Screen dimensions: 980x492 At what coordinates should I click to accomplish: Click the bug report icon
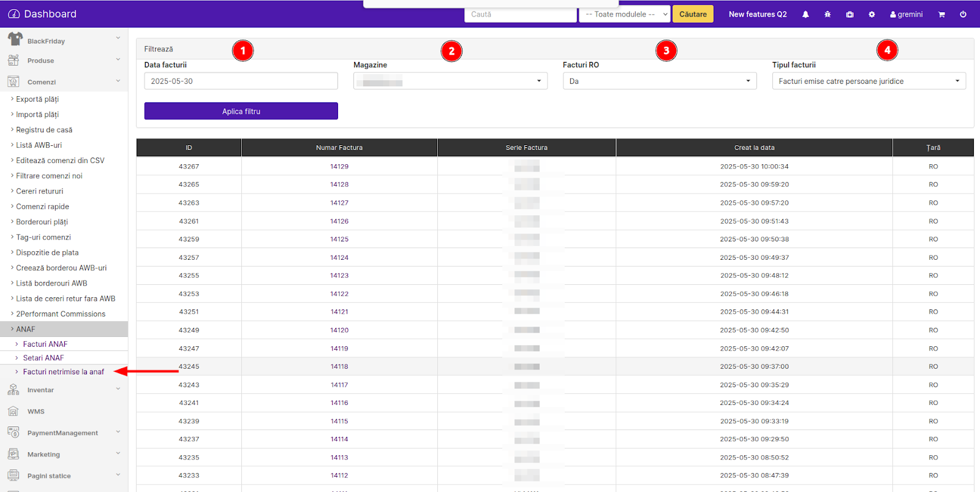[x=827, y=14]
